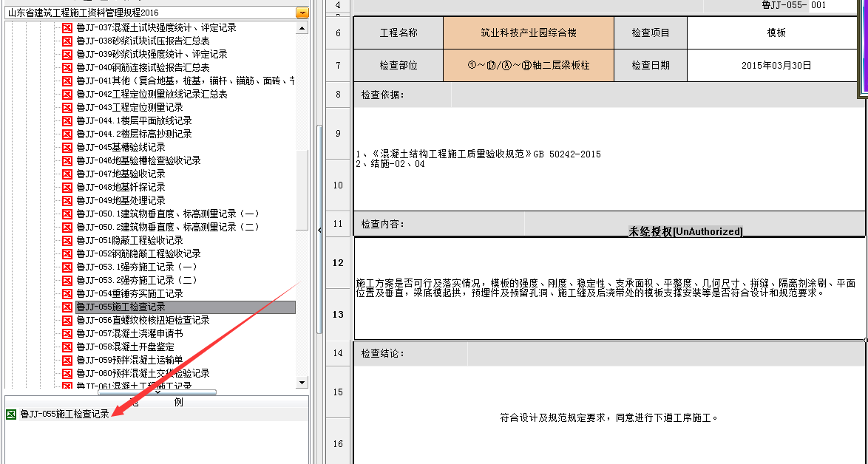Select 鲁JJ-045基槽验线记录 tree entry
868x464 pixels.
click(x=121, y=148)
